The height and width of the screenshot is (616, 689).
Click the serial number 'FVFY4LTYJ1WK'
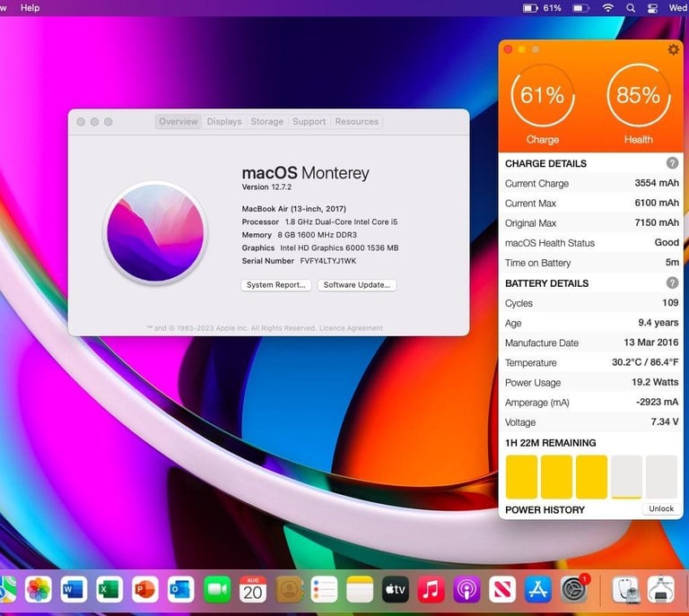[327, 261]
